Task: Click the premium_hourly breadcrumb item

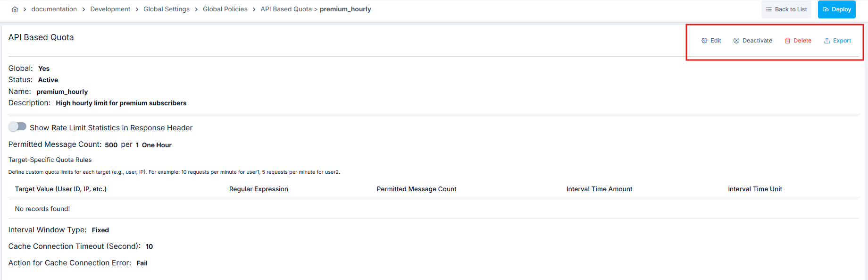Action: pyautogui.click(x=345, y=9)
